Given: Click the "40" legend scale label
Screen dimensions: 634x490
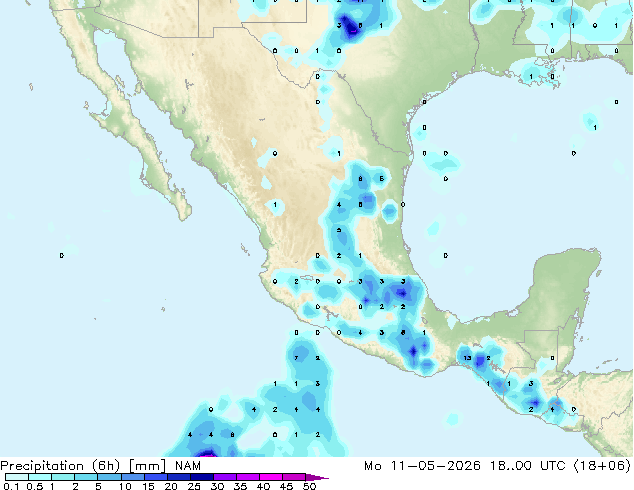Looking at the screenshot, I should [263, 486].
